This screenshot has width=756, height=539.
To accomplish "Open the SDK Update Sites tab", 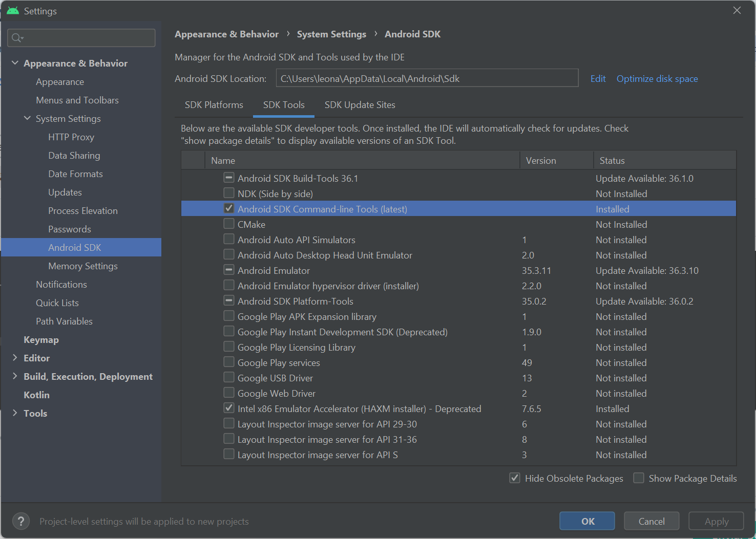I will pyautogui.click(x=360, y=105).
